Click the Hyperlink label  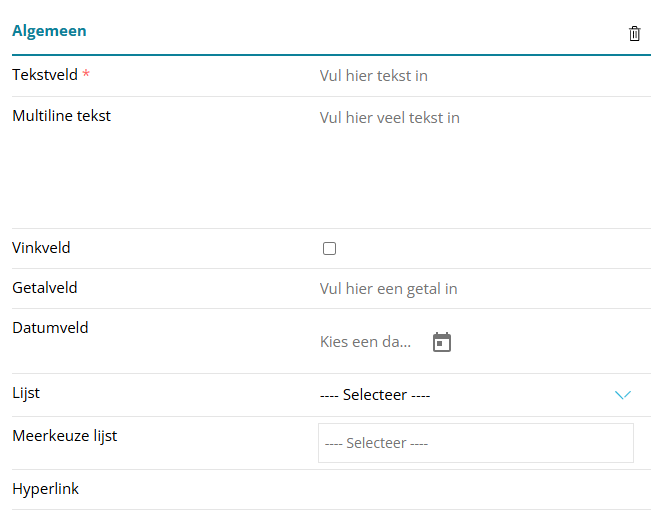(46, 489)
